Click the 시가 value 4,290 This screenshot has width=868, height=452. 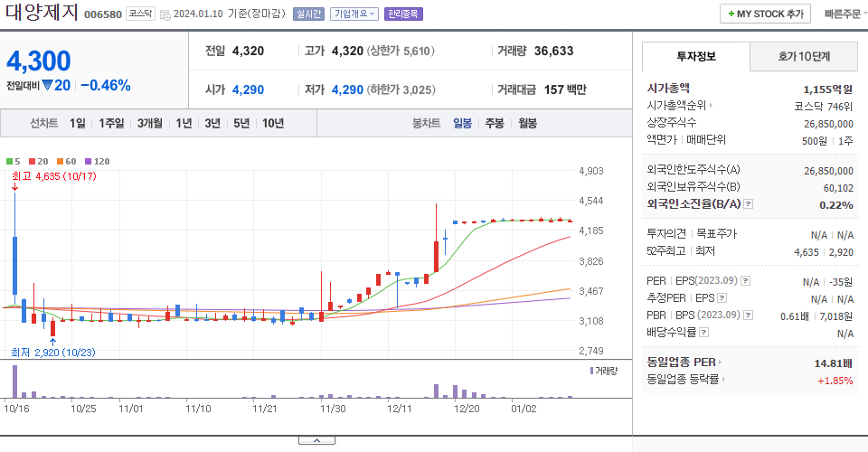(x=248, y=89)
